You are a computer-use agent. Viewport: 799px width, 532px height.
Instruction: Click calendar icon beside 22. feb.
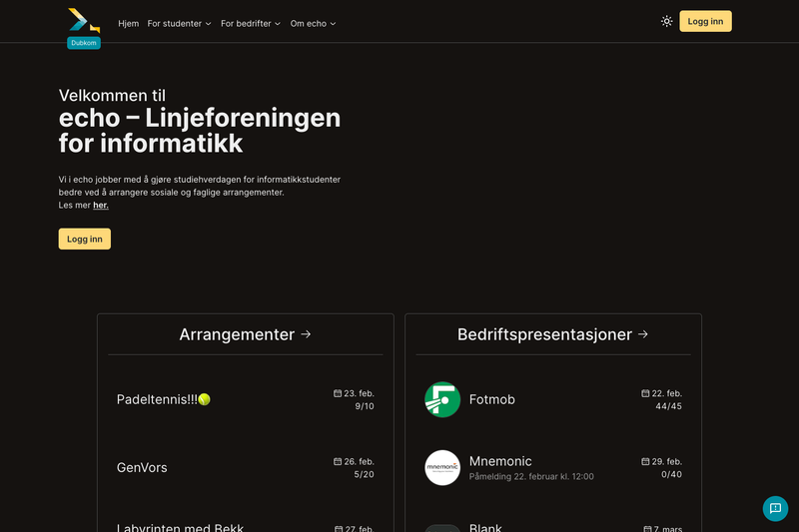tap(645, 393)
